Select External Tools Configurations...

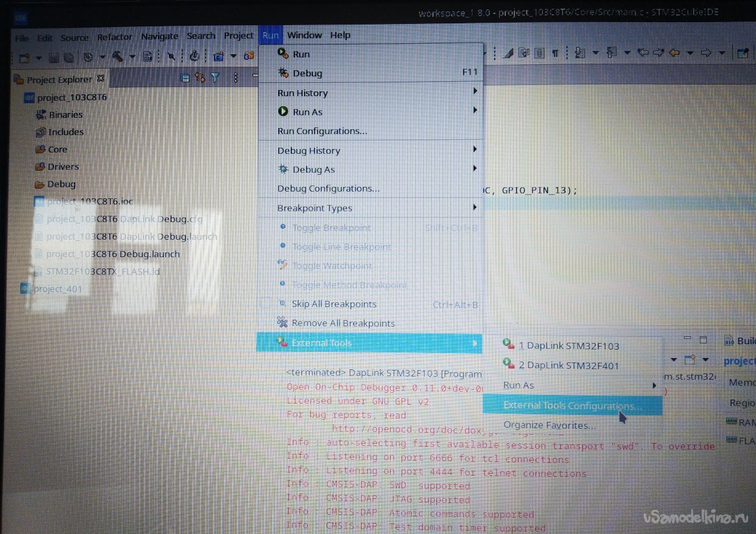pos(573,405)
